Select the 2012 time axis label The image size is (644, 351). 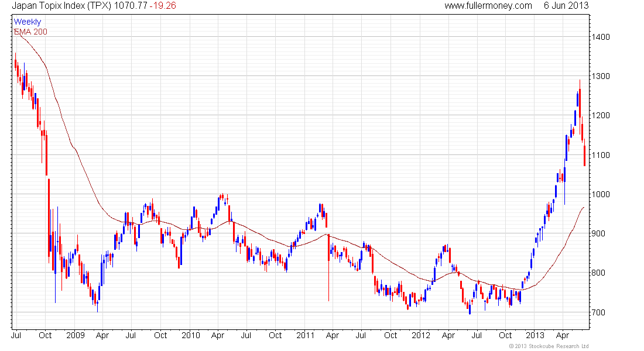click(420, 335)
